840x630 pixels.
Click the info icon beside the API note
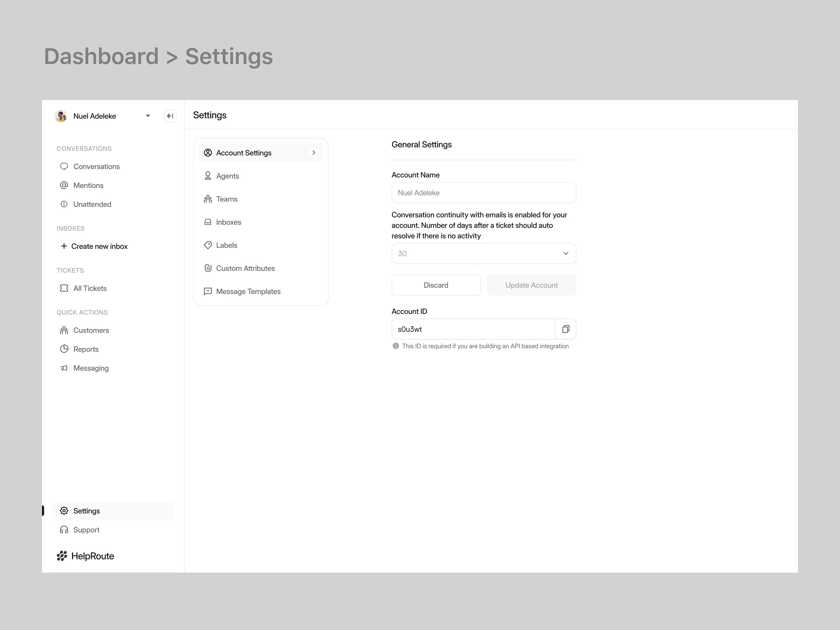[x=395, y=346]
